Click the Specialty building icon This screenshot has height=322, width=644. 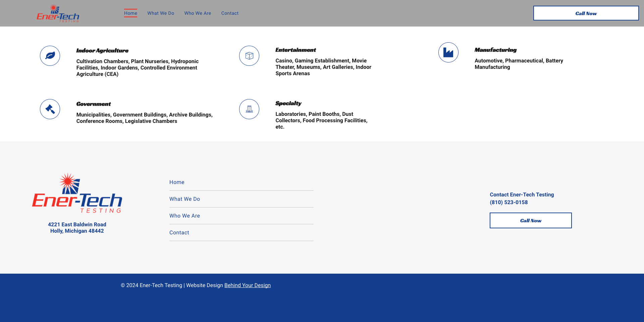click(x=249, y=109)
